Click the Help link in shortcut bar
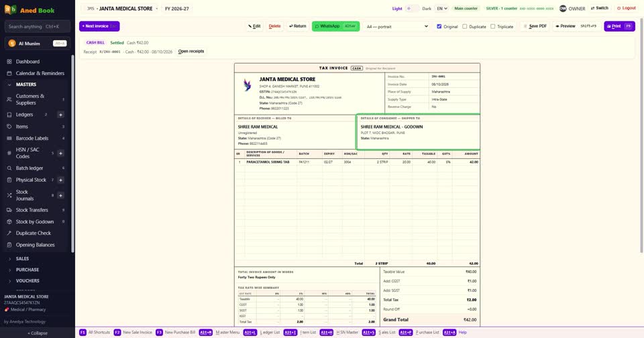 [x=462, y=332]
